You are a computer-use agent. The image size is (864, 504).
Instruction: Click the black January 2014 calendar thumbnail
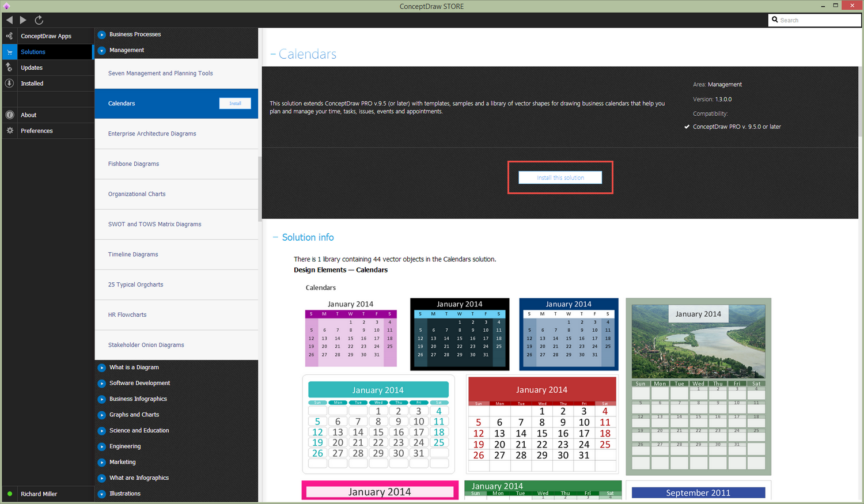(460, 334)
